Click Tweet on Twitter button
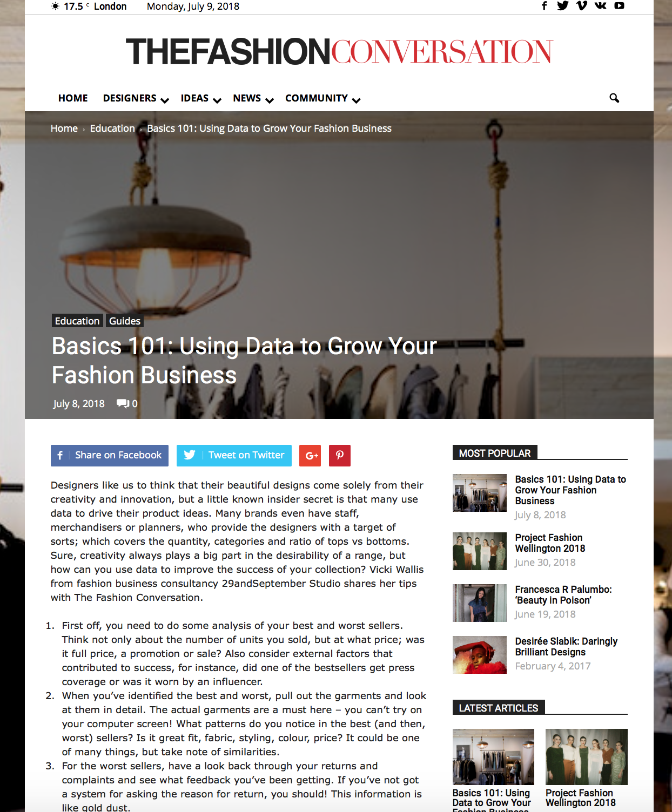This screenshot has width=672, height=812. [x=234, y=456]
